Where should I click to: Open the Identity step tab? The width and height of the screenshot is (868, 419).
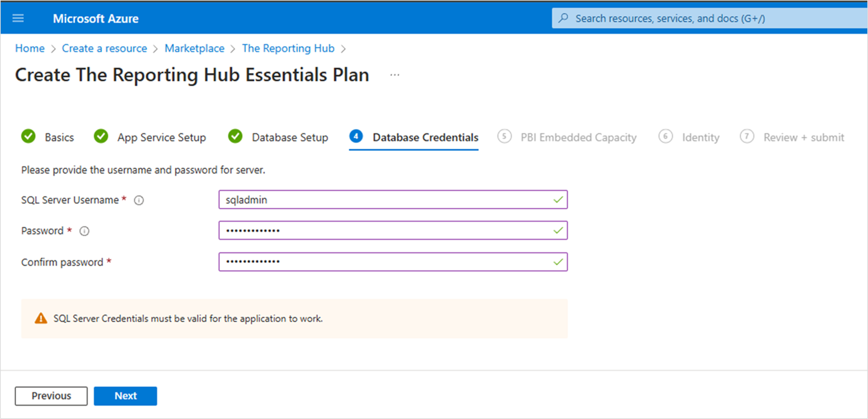pyautogui.click(x=700, y=137)
